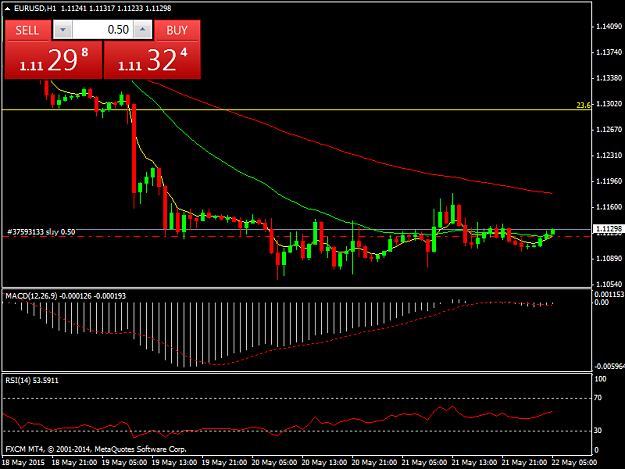This screenshot has height=469, width=625.
Task: Click the 1.14090 price scale label
Action: 609,27
